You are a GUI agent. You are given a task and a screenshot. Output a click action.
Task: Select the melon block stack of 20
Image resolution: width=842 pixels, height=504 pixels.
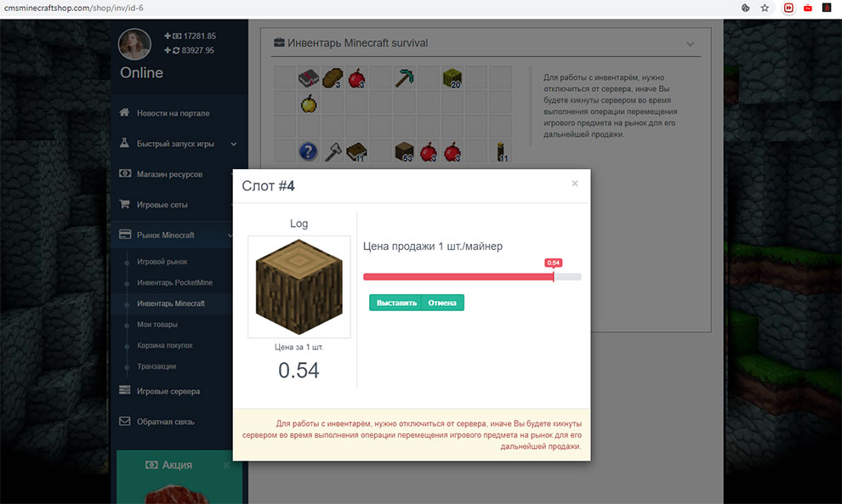point(452,78)
